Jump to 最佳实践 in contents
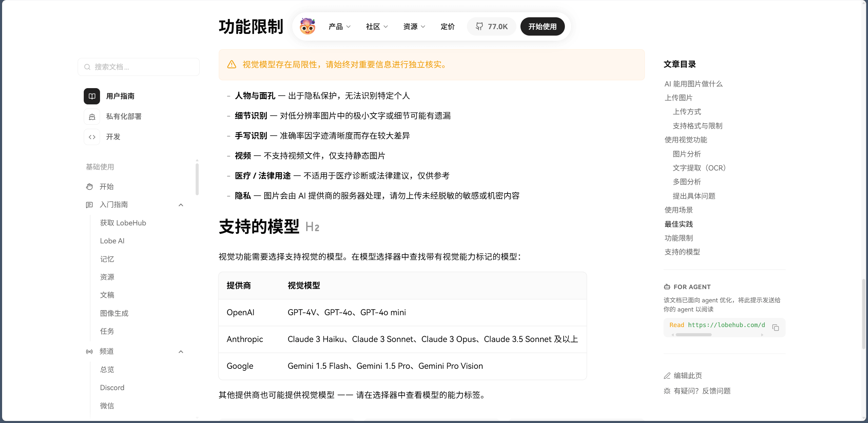This screenshot has height=423, width=868. pos(678,224)
